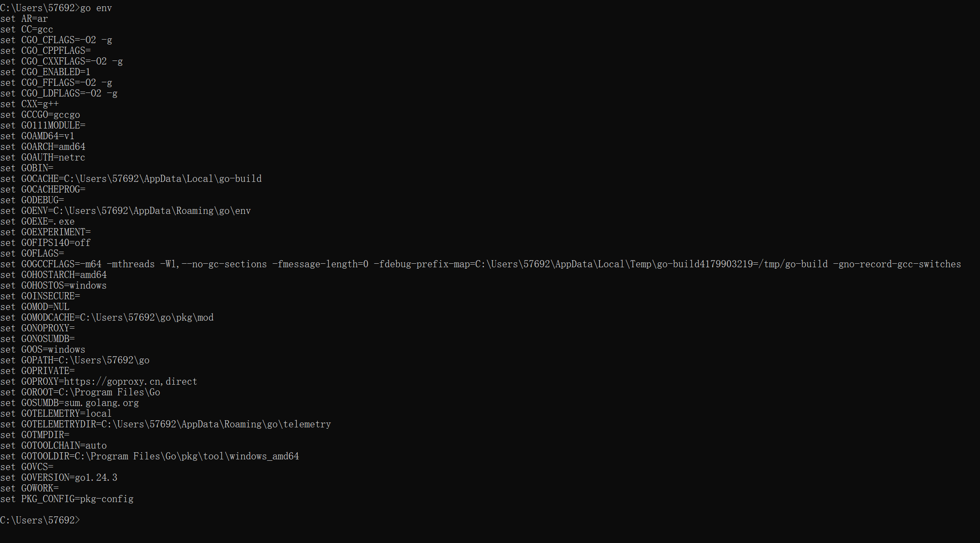Click the GOVERSION=go1.24.3 line
Viewport: 980px width, 543px height.
pyautogui.click(x=59, y=478)
